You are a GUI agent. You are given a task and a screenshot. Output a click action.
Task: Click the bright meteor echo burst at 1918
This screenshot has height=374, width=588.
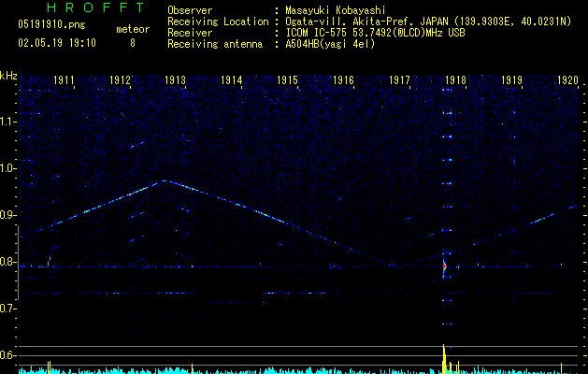click(x=445, y=266)
